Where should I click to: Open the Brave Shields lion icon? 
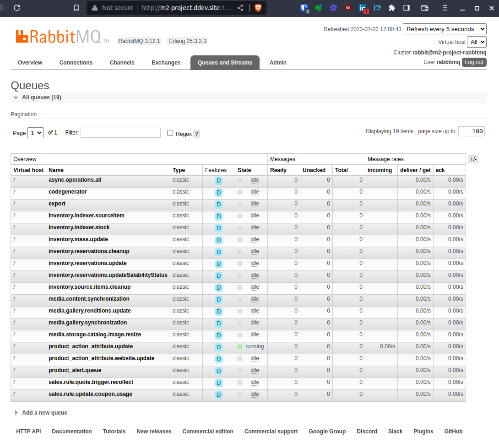tap(258, 8)
